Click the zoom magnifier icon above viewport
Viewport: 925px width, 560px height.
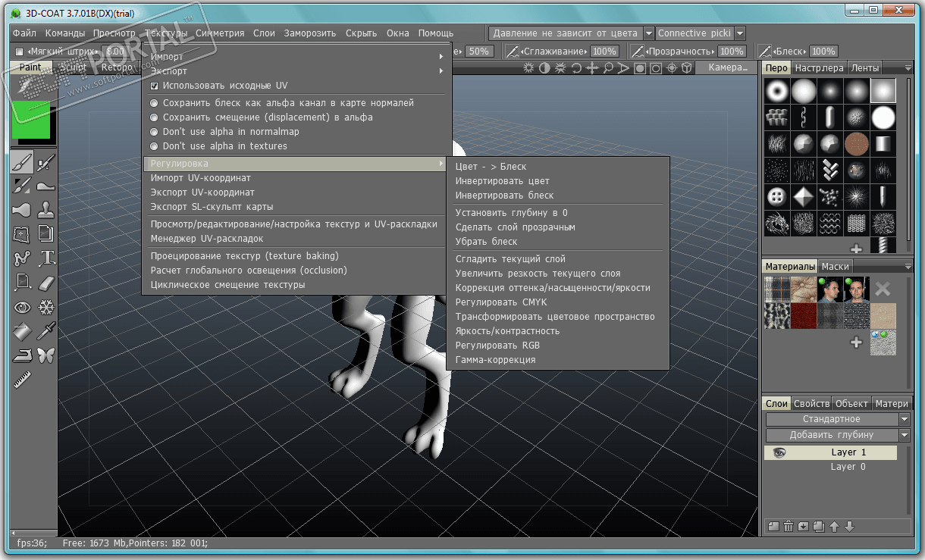608,68
